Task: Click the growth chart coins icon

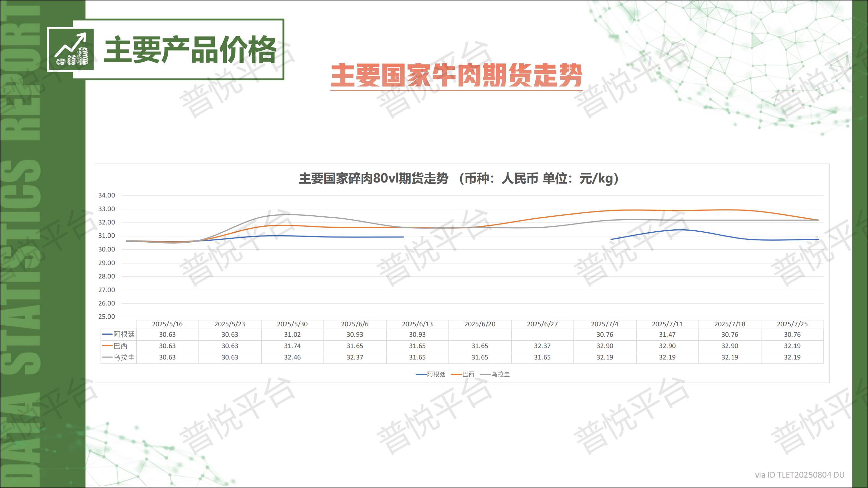Action: pyautogui.click(x=71, y=49)
